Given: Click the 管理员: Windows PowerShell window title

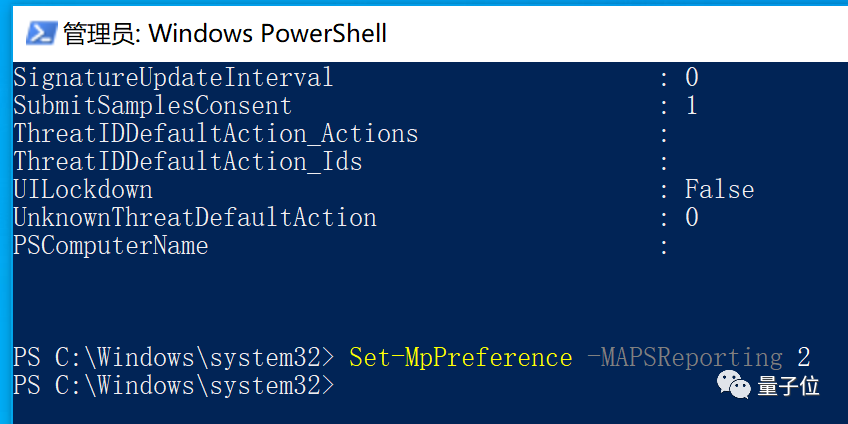Looking at the screenshot, I should [225, 33].
